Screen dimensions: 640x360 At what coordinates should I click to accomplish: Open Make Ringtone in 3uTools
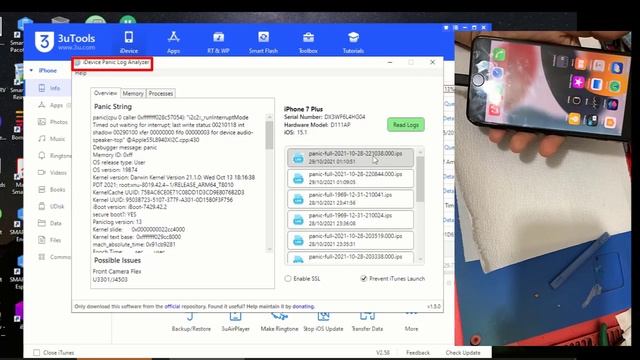coord(280,322)
